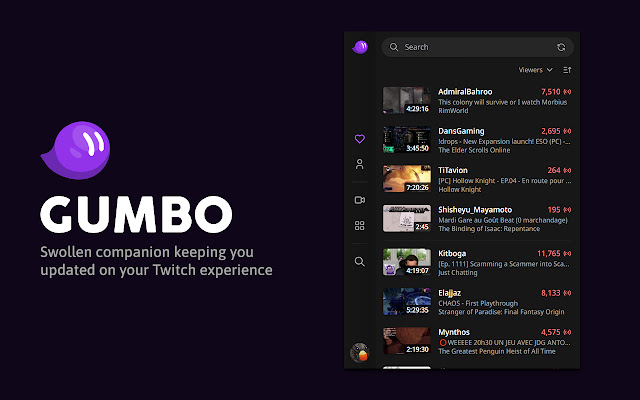Click viewer count 7,510
Image resolution: width=640 pixels, height=400 pixels.
[551, 92]
